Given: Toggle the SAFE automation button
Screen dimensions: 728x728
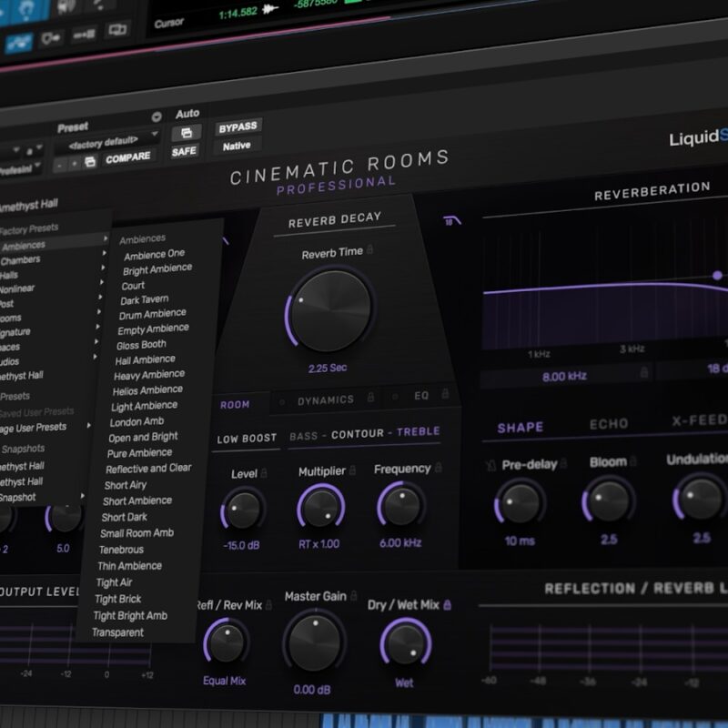Looking at the screenshot, I should tap(184, 151).
